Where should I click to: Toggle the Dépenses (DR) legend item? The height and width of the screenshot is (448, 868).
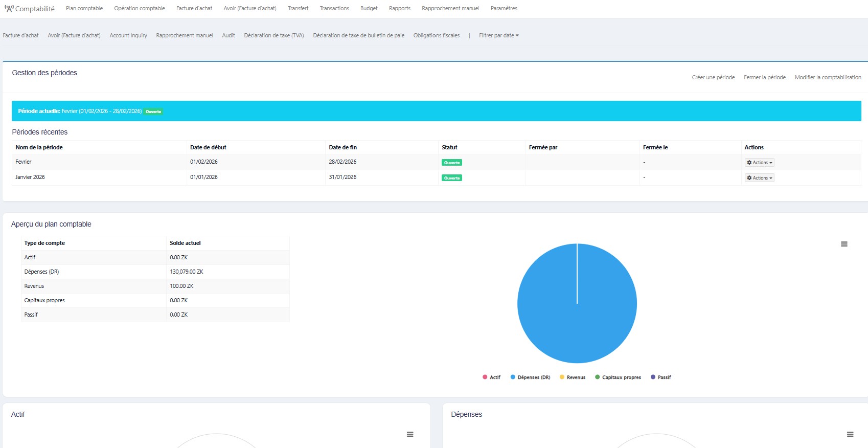pyautogui.click(x=530, y=377)
